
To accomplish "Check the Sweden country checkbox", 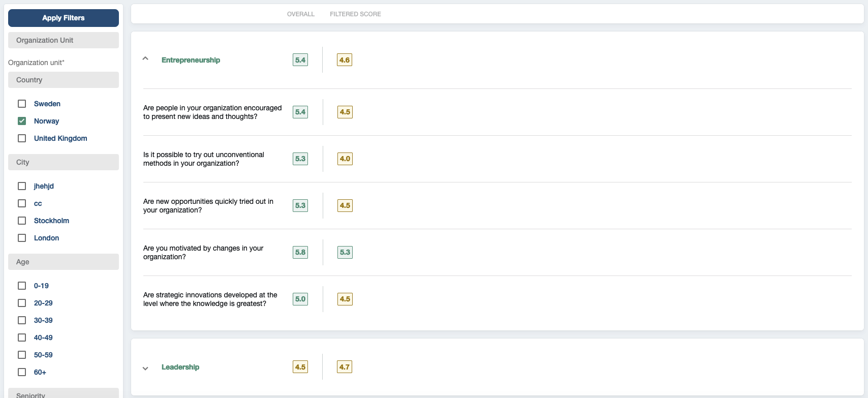I will point(22,104).
